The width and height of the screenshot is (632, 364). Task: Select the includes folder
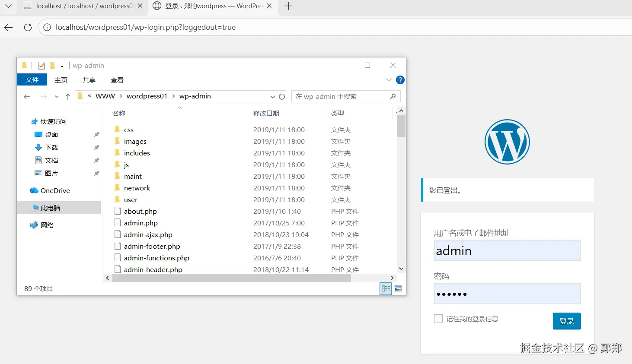coord(137,153)
